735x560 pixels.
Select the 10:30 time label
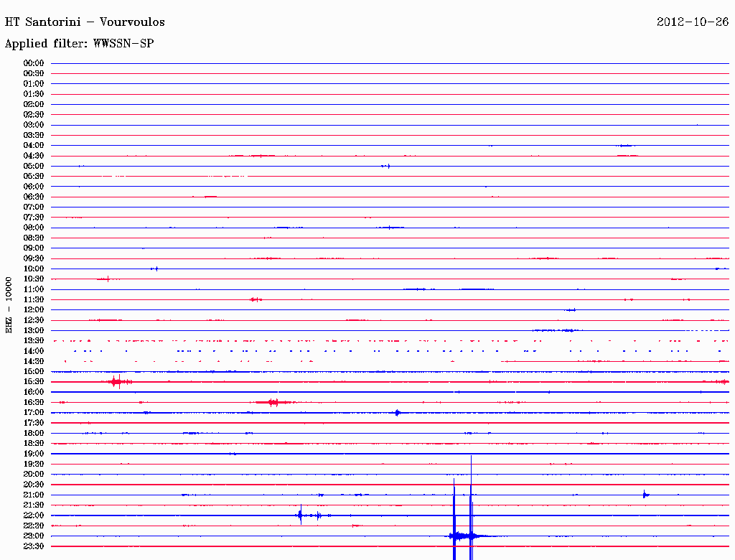point(34,279)
